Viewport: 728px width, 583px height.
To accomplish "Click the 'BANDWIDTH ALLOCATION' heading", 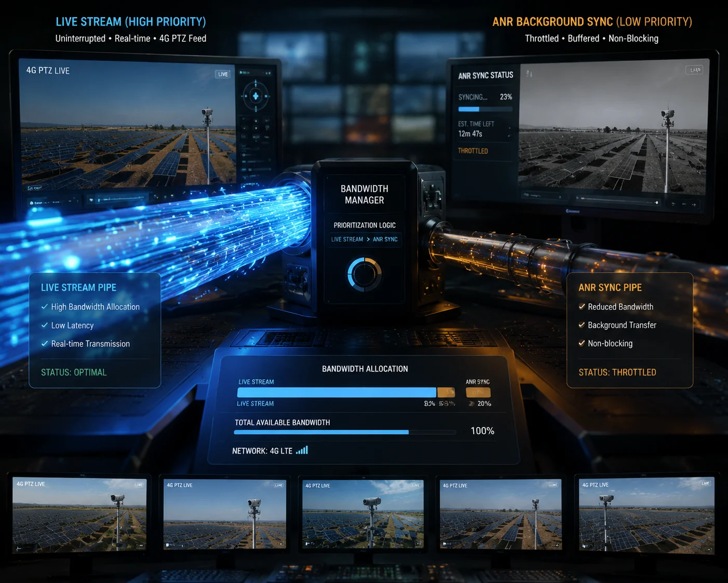I will coord(365,369).
